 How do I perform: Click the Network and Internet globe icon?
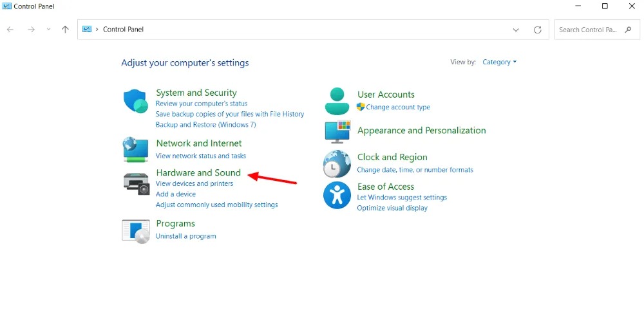(x=136, y=149)
